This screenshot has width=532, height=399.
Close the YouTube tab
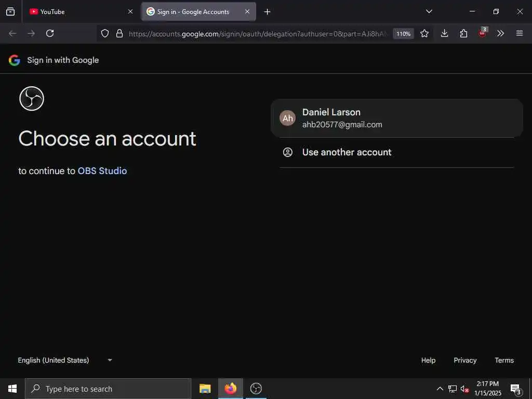pos(130,11)
